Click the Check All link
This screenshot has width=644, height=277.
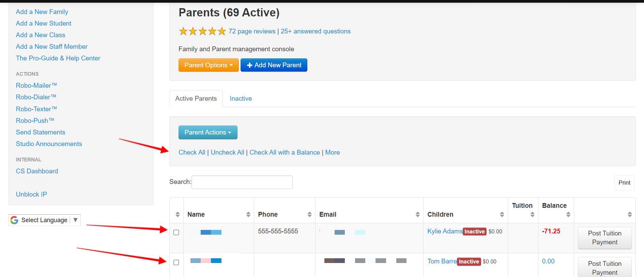(x=192, y=152)
